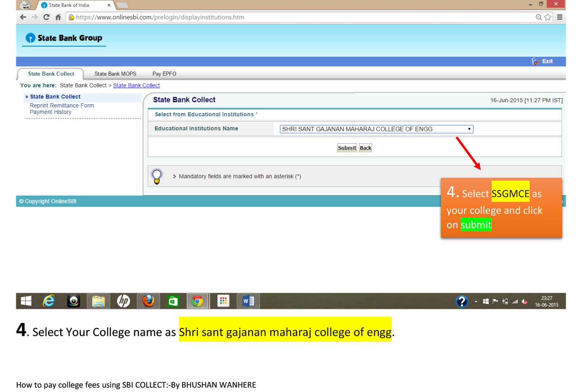Click the Submit button
The height and width of the screenshot is (392, 579).
pyautogui.click(x=346, y=148)
